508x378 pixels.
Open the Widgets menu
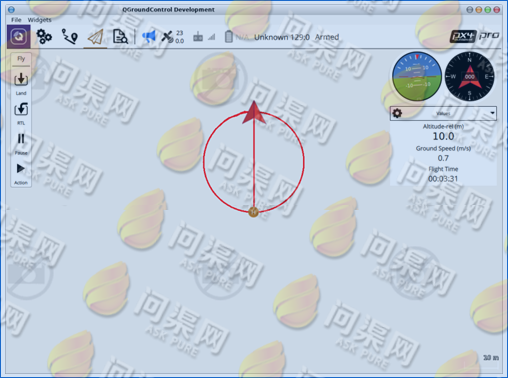point(39,20)
